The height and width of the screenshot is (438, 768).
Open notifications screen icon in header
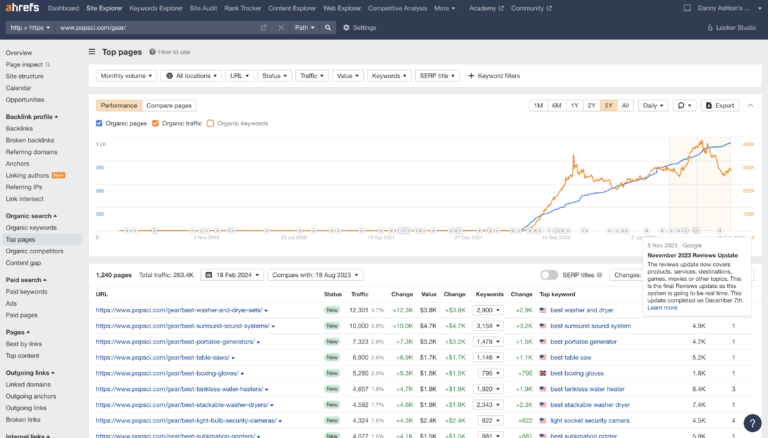pyautogui.click(x=687, y=8)
